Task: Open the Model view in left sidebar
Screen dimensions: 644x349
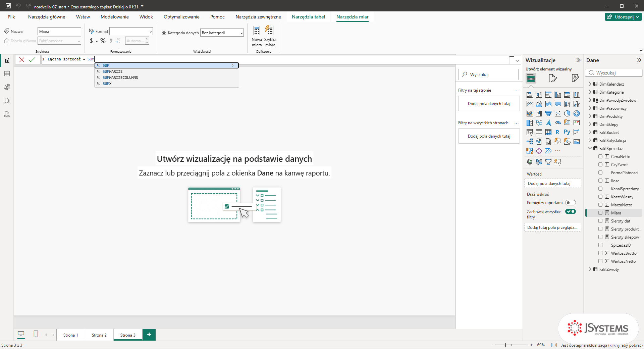Action: [x=7, y=87]
